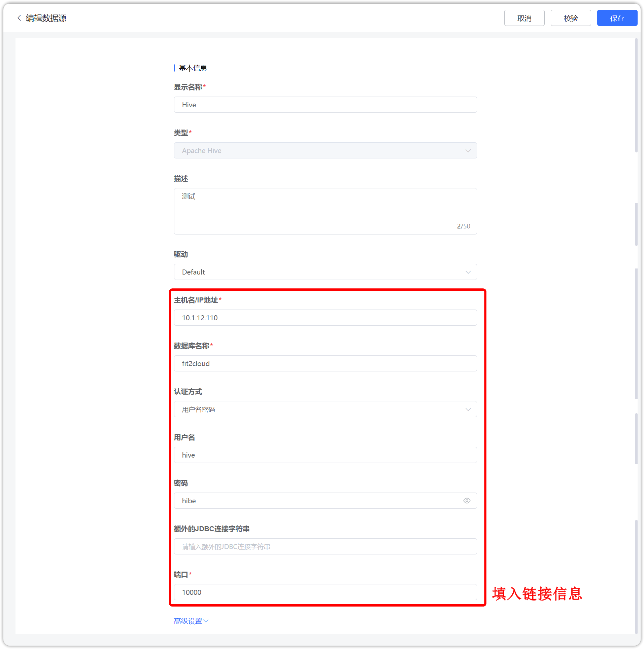Edit the 显示名称 field containing Hive
This screenshot has height=649, width=644.
(x=325, y=105)
